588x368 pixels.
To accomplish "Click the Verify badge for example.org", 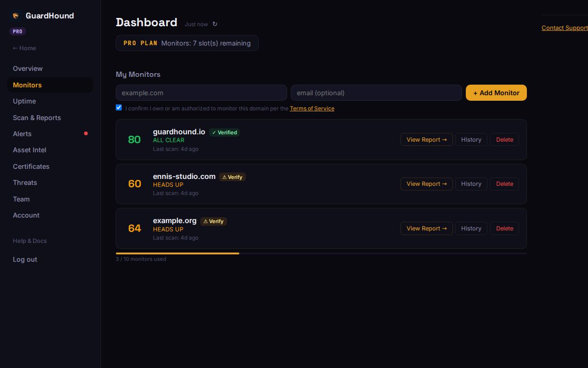I will (214, 221).
